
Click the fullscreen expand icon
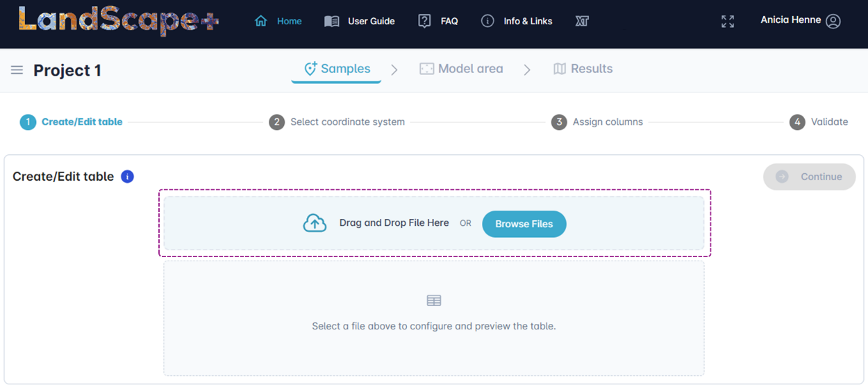click(727, 22)
